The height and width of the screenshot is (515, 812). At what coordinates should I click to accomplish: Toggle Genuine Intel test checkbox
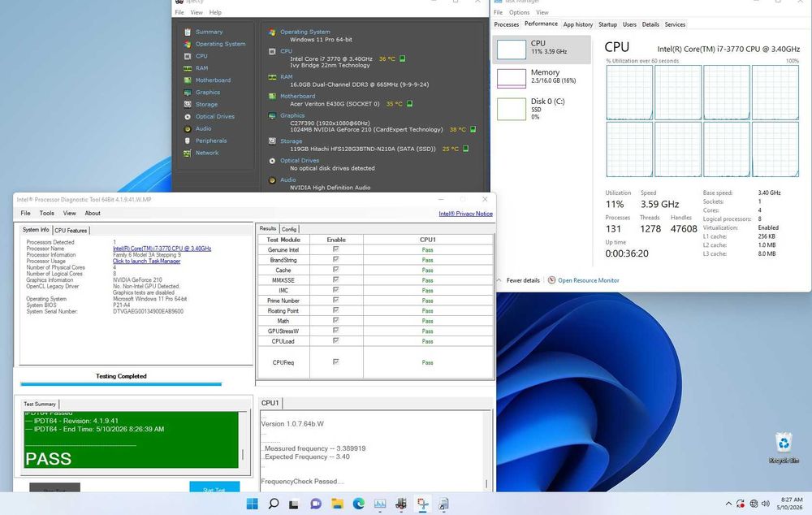[335, 249]
